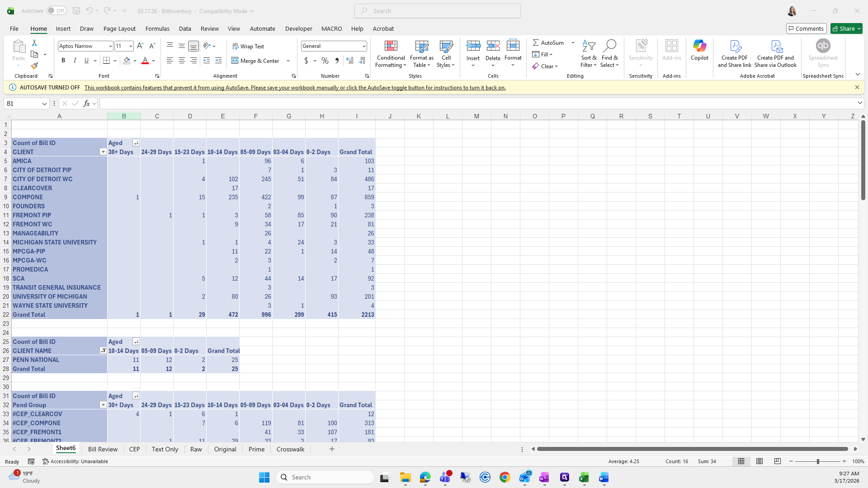
Task: Toggle Wrap Text on selected cell
Action: coord(248,46)
